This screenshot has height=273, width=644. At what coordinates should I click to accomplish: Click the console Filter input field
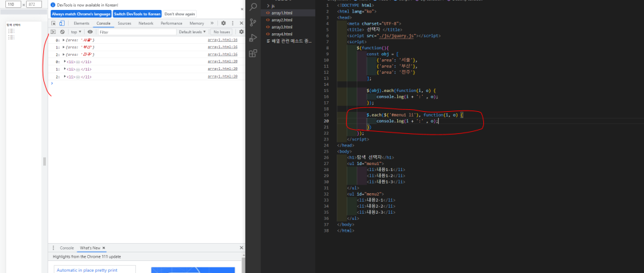point(137,31)
